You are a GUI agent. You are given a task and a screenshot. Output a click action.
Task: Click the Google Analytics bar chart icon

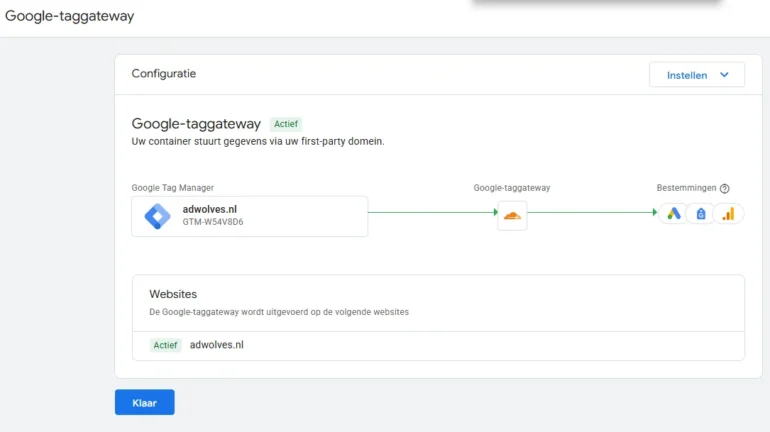pos(728,214)
